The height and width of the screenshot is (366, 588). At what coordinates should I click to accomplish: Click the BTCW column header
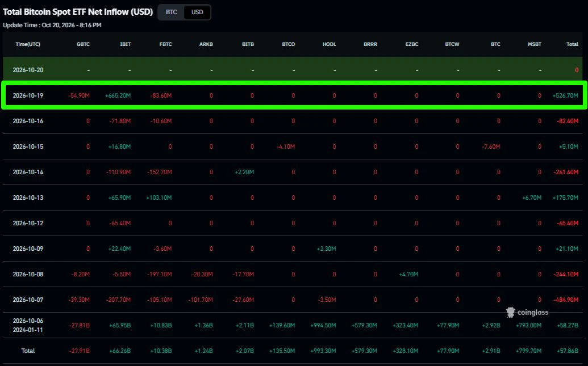tap(452, 44)
